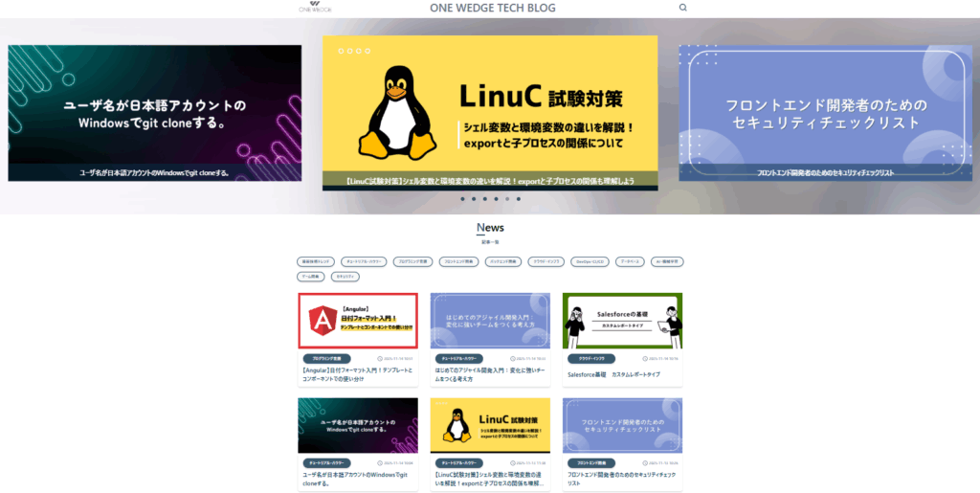Open the git clone slide on the left
This screenshot has height=493, width=980.
pyautogui.click(x=155, y=113)
